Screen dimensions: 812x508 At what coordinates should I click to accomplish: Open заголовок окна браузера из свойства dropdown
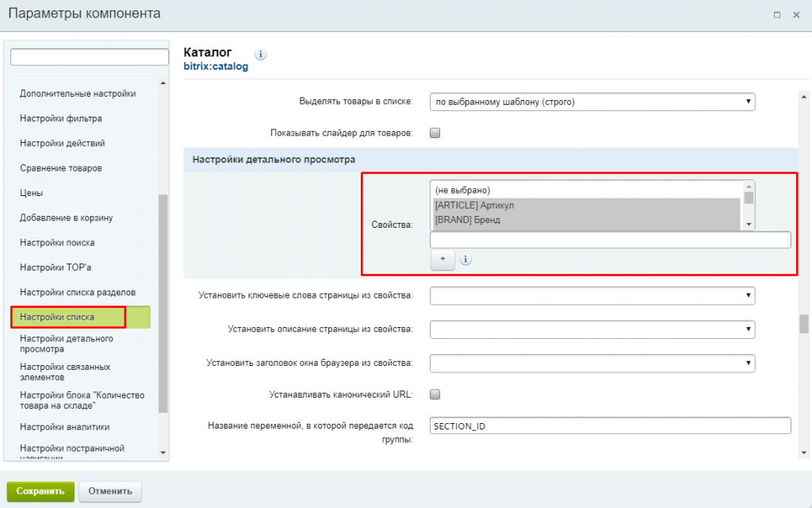click(592, 363)
